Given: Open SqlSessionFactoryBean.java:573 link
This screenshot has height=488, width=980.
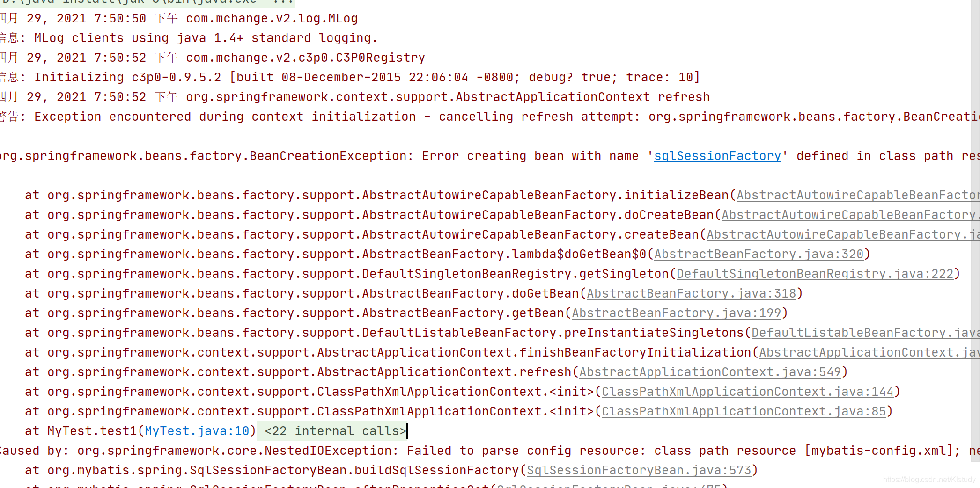Looking at the screenshot, I should [639, 470].
